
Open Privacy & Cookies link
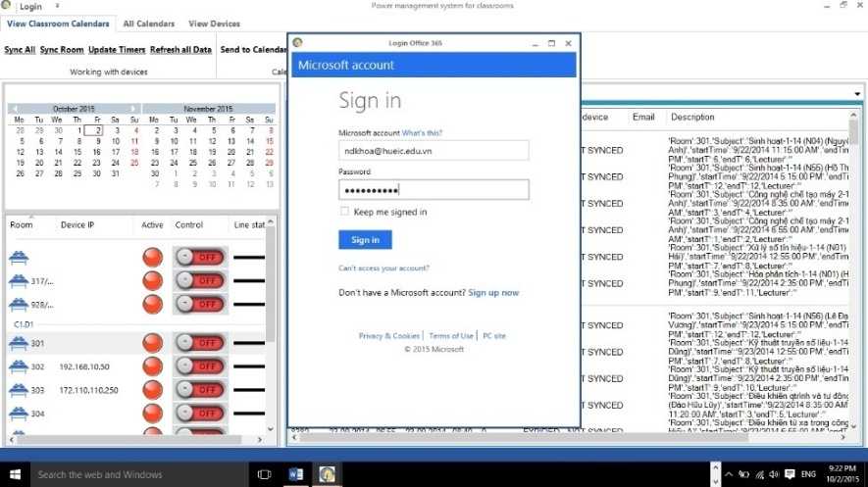[389, 335]
